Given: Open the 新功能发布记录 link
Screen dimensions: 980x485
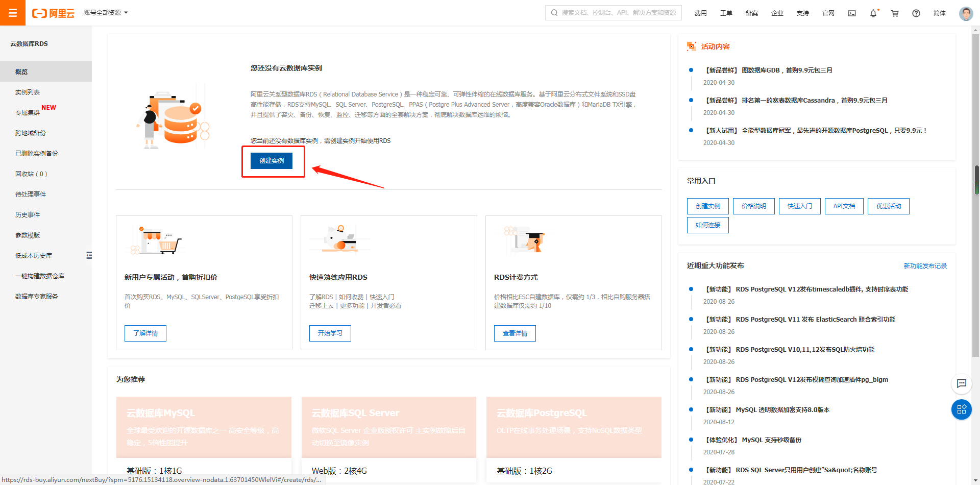Looking at the screenshot, I should pyautogui.click(x=925, y=266).
